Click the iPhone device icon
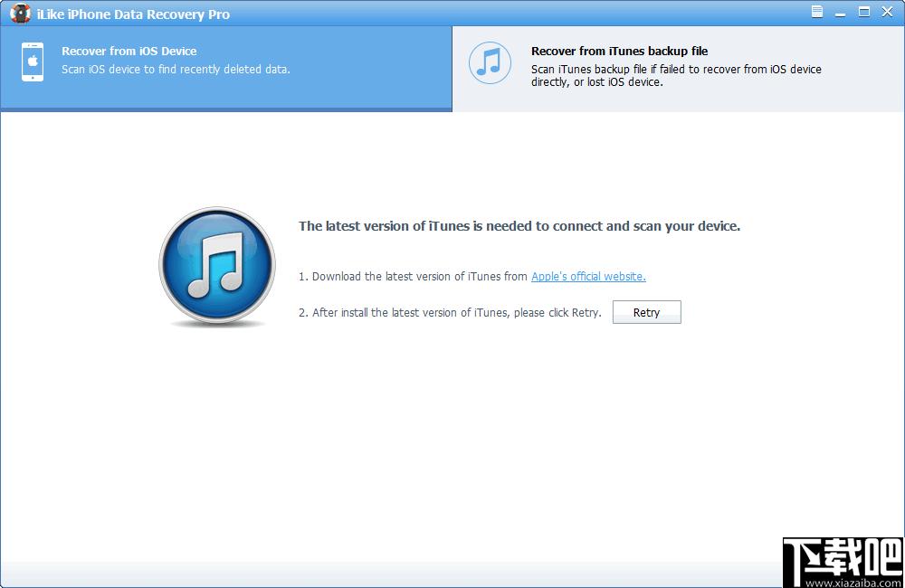The image size is (905, 588). click(x=33, y=62)
